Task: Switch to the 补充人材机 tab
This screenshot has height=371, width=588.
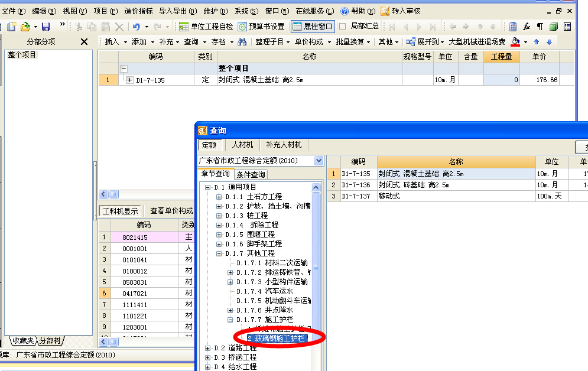Action: [284, 145]
